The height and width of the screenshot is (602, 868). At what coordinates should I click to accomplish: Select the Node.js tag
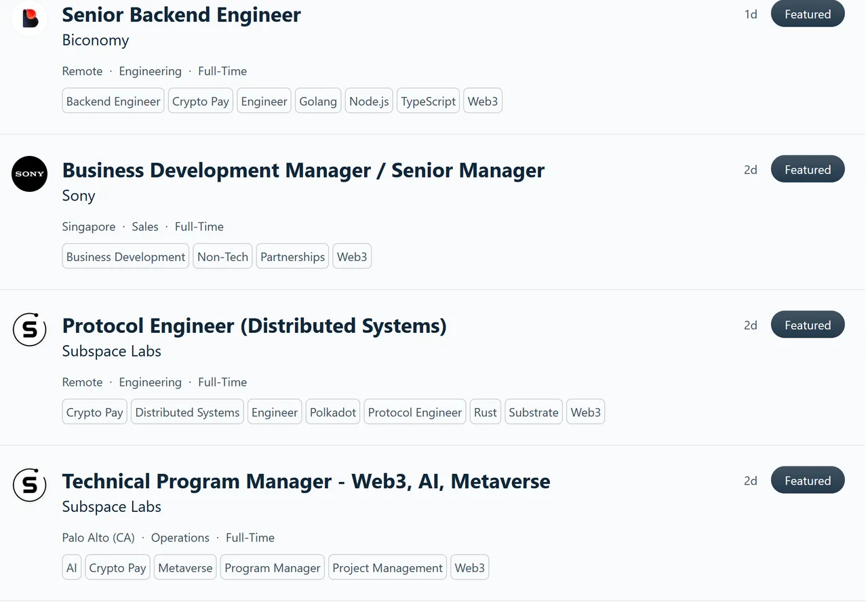(369, 101)
